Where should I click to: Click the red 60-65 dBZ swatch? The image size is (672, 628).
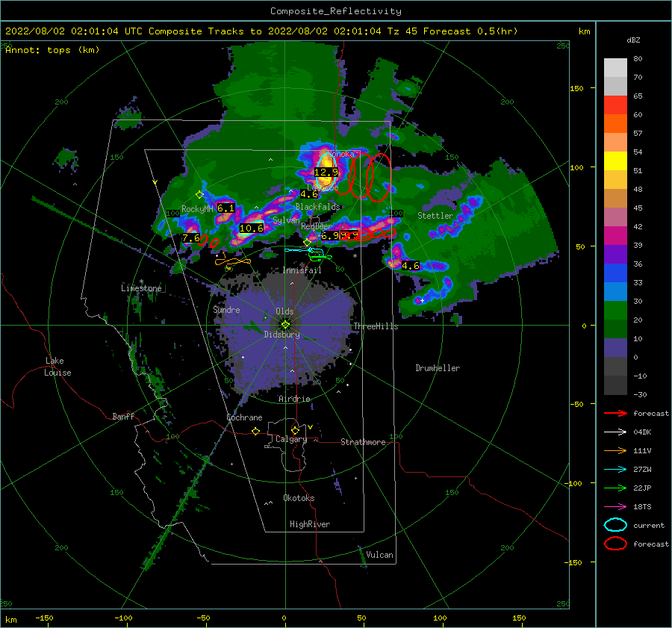615,105
